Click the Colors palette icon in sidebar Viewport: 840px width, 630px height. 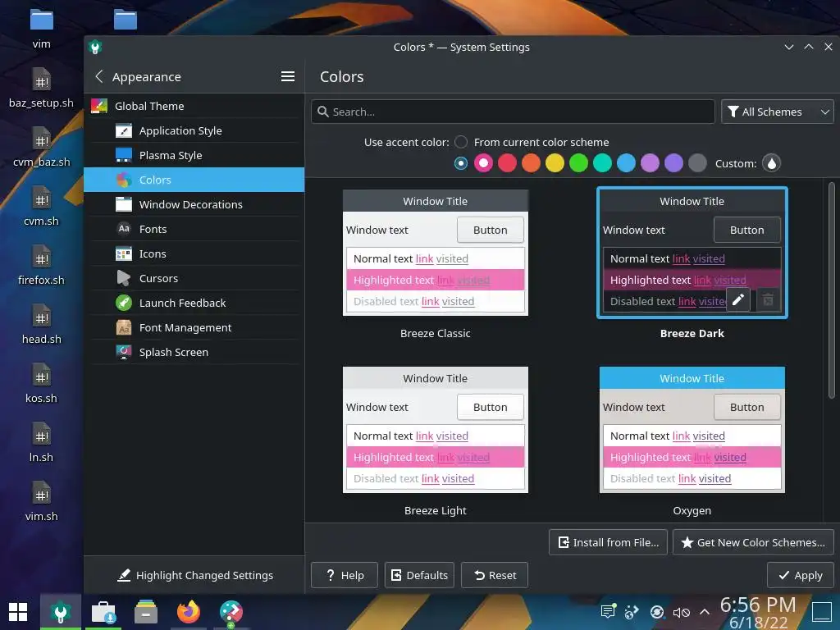[124, 180]
